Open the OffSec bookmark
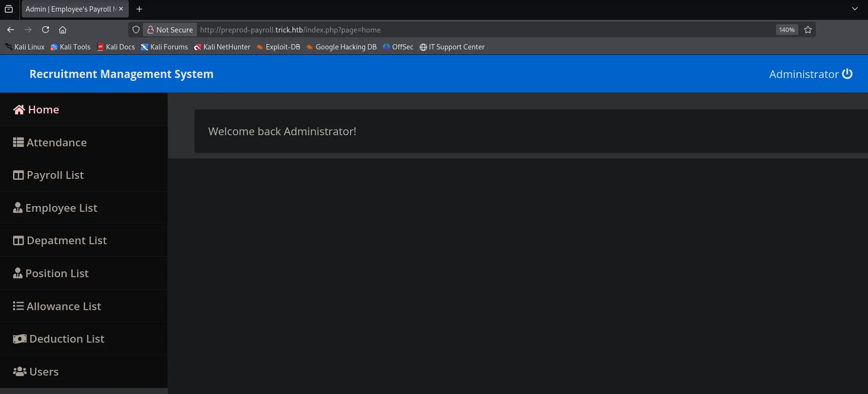Image resolution: width=868 pixels, height=394 pixels. click(x=398, y=47)
